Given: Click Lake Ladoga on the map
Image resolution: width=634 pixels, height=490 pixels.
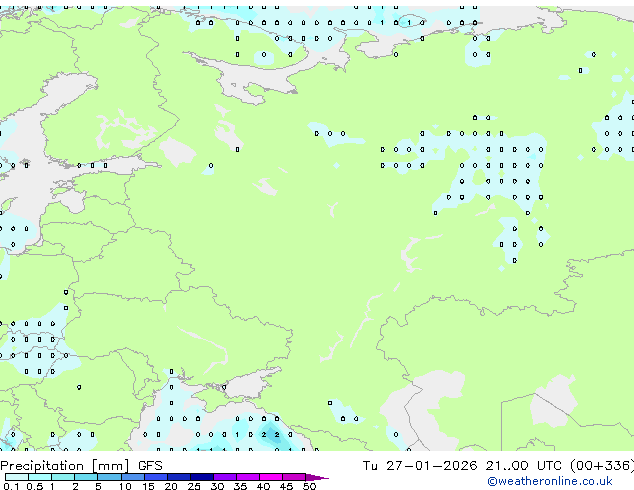Looking at the screenshot, I should coord(178,151).
